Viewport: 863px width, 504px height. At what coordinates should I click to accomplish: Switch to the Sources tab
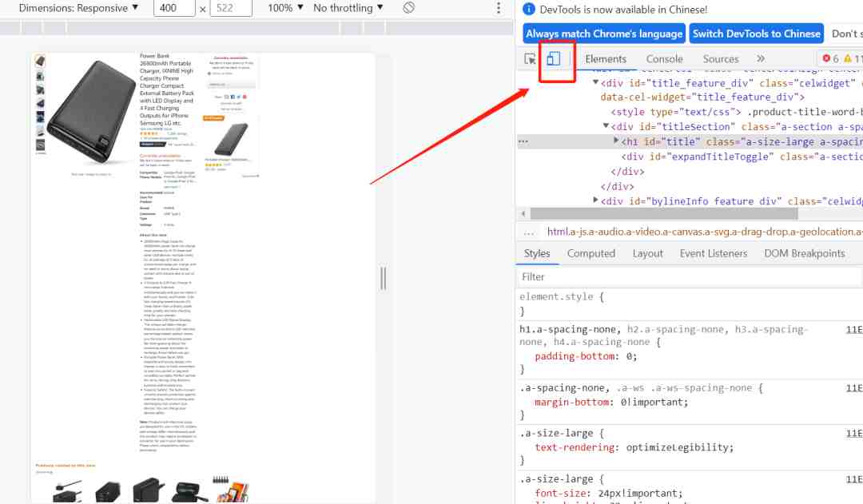tap(721, 59)
